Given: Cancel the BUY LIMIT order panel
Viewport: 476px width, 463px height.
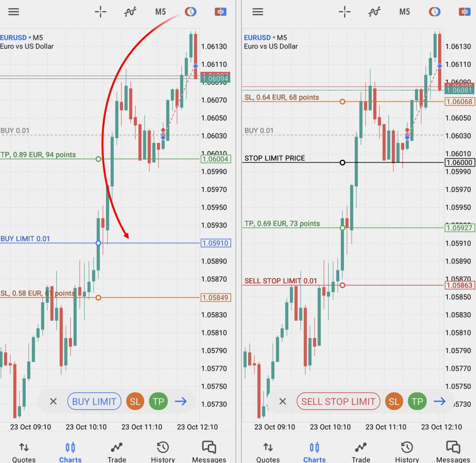Looking at the screenshot, I should point(53,402).
